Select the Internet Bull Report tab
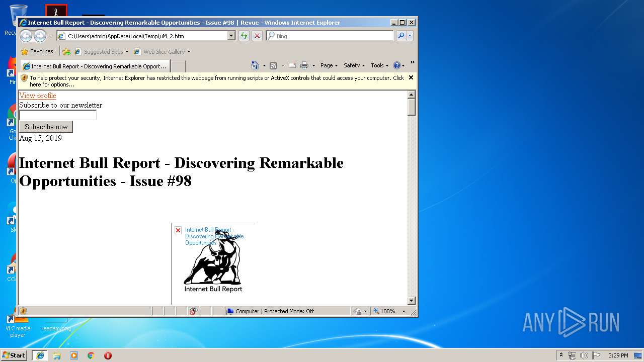 [95, 66]
